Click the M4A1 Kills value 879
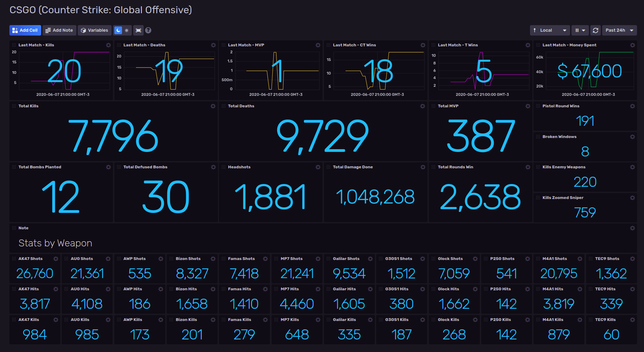The width and height of the screenshot is (644, 352). click(x=559, y=335)
